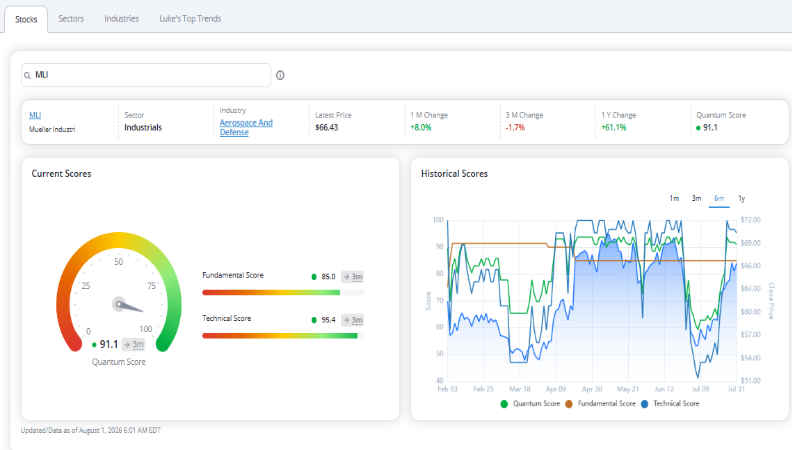Toggle Quantum Score legend green dot
The height and width of the screenshot is (450, 792).
pos(504,404)
